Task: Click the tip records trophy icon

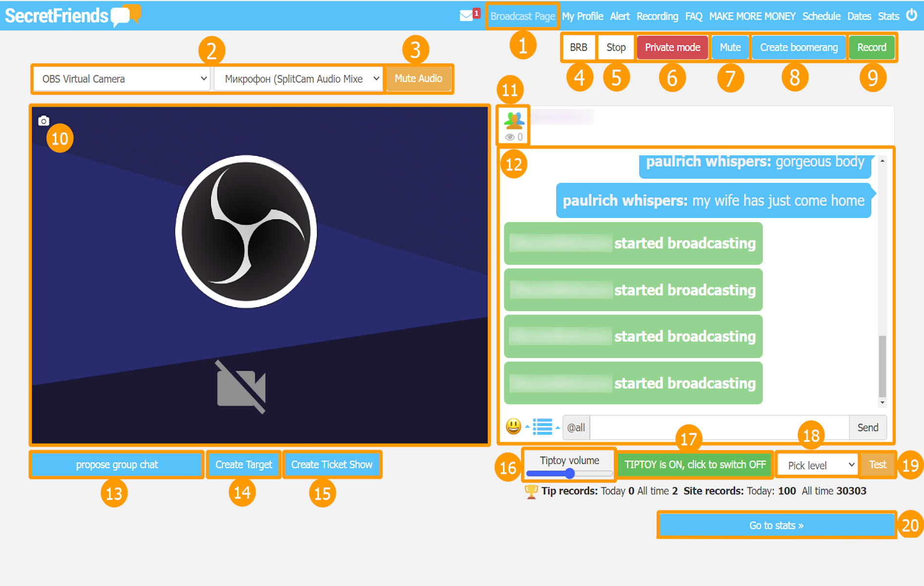Action: click(530, 491)
